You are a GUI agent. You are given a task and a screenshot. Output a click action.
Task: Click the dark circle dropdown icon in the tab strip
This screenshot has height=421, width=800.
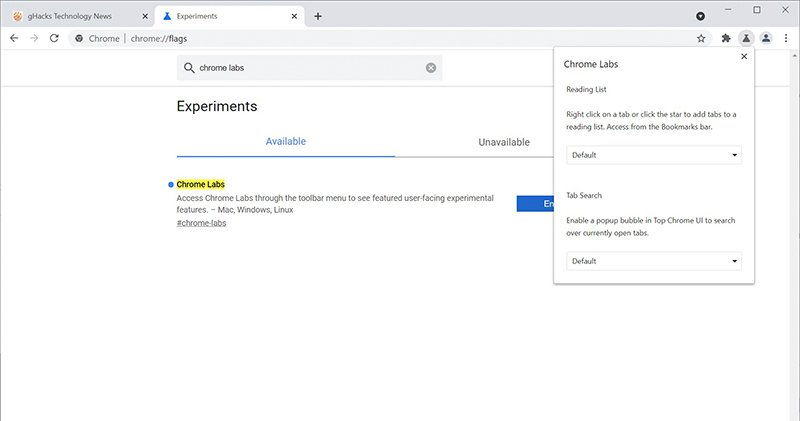[x=701, y=16]
